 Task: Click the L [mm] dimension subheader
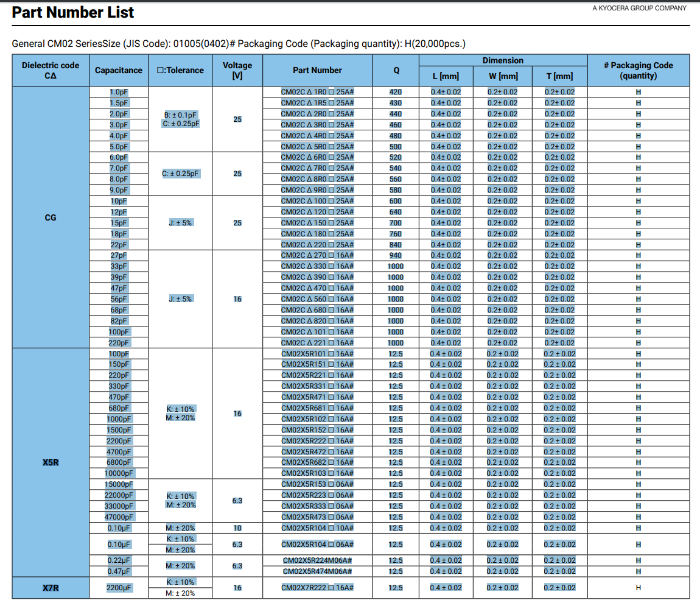tap(445, 76)
